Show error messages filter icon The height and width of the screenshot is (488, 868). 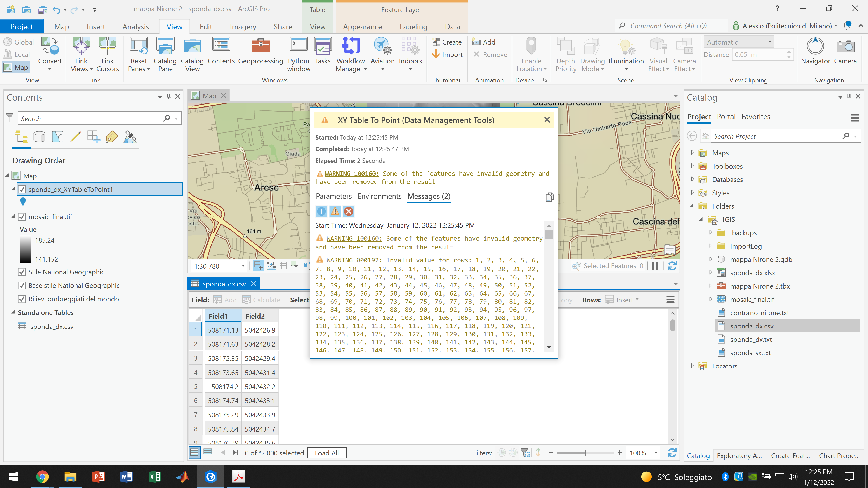[348, 211]
